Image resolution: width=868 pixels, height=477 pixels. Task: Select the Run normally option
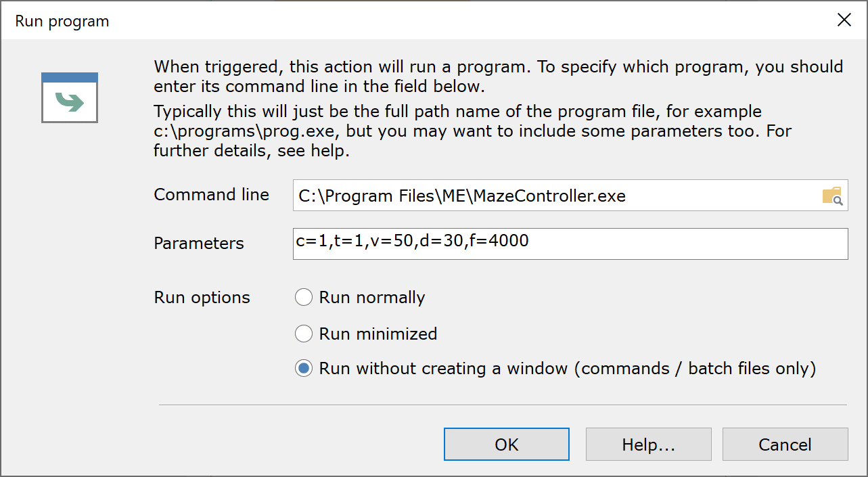point(361,298)
